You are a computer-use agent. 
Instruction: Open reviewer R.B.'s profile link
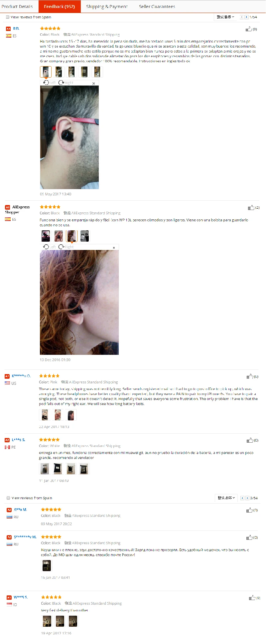click(16, 29)
